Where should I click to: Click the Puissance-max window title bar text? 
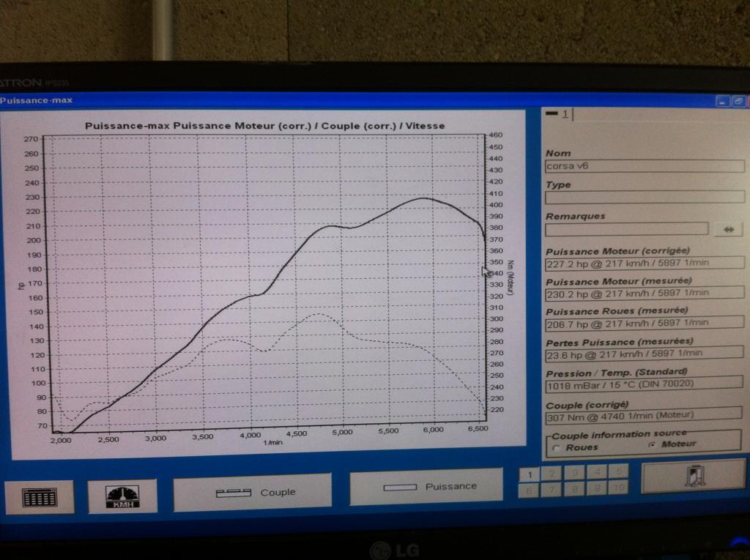[37, 100]
